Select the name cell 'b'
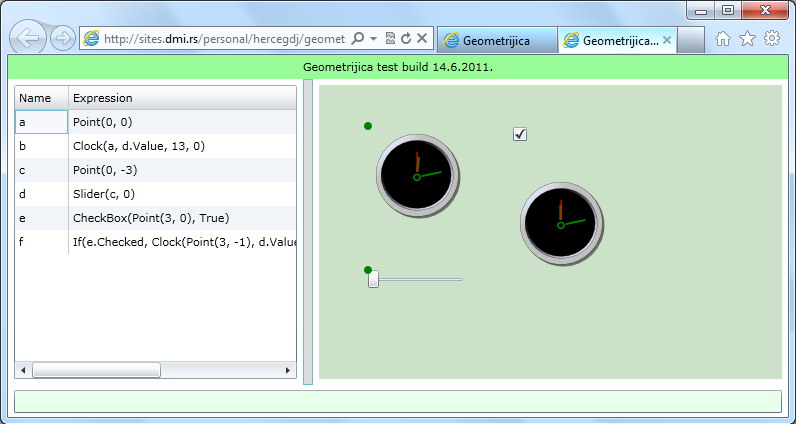796x424 pixels. [x=42, y=146]
